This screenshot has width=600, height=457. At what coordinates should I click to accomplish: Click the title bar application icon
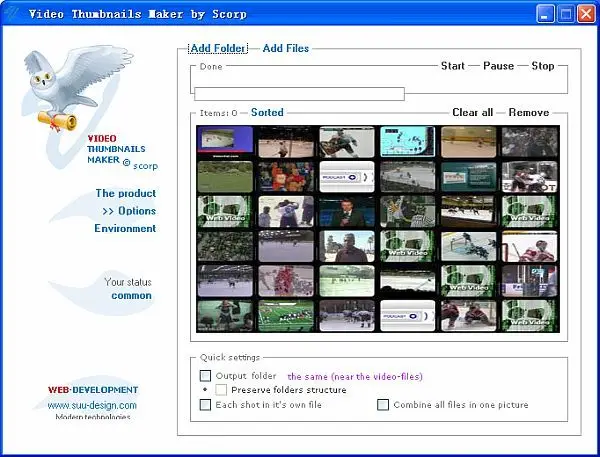point(12,14)
